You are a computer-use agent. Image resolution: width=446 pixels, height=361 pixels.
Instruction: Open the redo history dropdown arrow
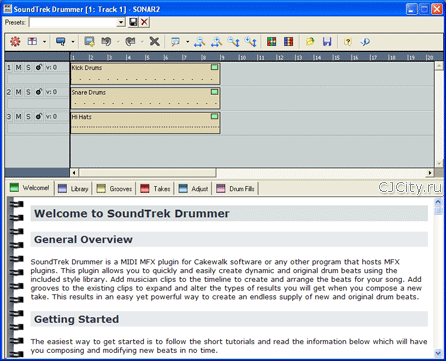tap(142, 42)
